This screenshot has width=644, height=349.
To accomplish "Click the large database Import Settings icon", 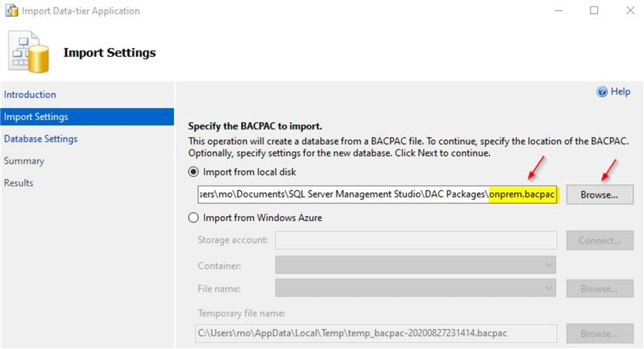I will [29, 54].
